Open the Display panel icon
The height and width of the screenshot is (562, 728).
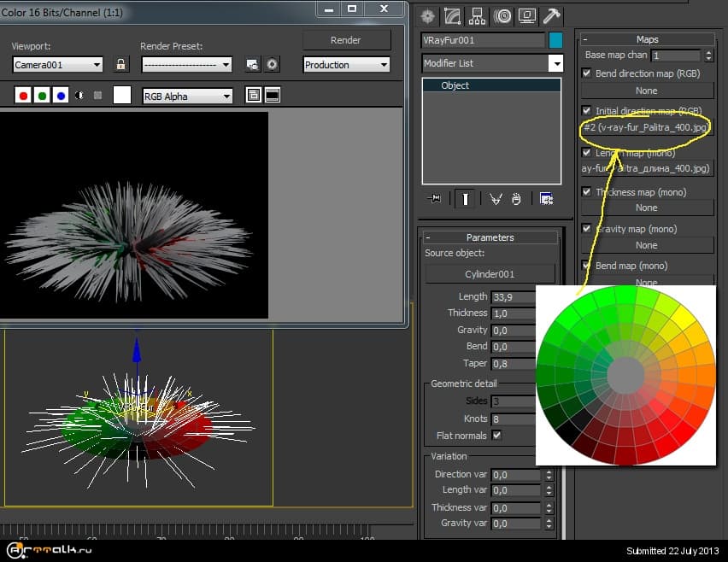tap(527, 16)
